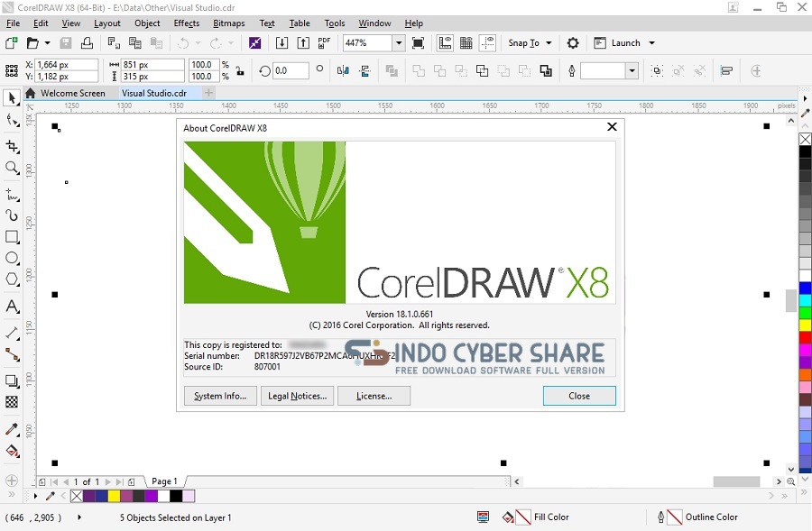812x531 pixels.
Task: Select the Pick tool
Action: click(x=12, y=97)
